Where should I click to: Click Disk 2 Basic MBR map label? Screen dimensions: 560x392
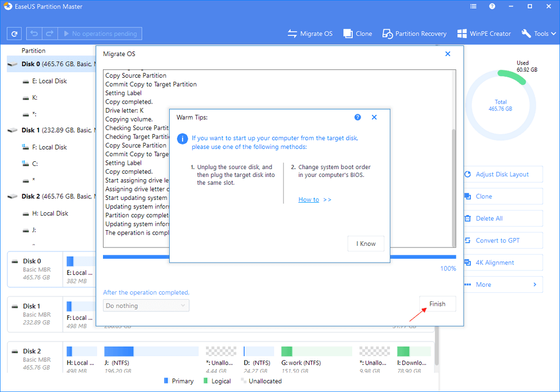[x=35, y=358]
